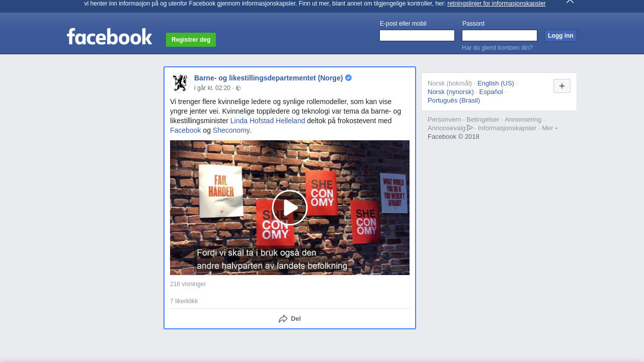This screenshot has height=362, width=644.
Task: Open retningslinjer for informasjonskapsler link
Action: coord(496,4)
